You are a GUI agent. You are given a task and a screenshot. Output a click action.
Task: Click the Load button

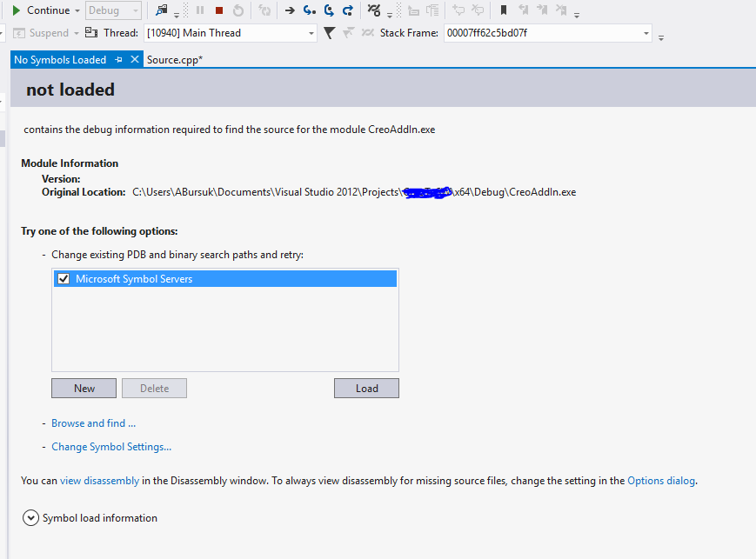[366, 388]
